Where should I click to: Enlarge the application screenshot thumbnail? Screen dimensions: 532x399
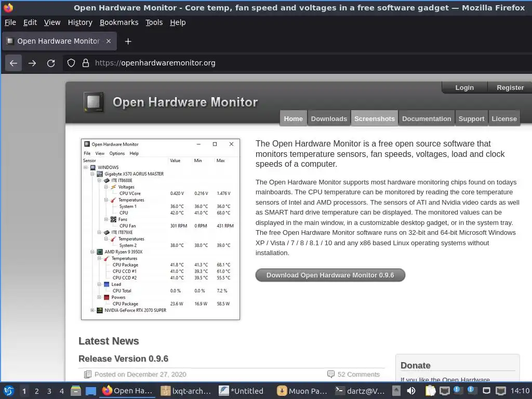point(161,229)
